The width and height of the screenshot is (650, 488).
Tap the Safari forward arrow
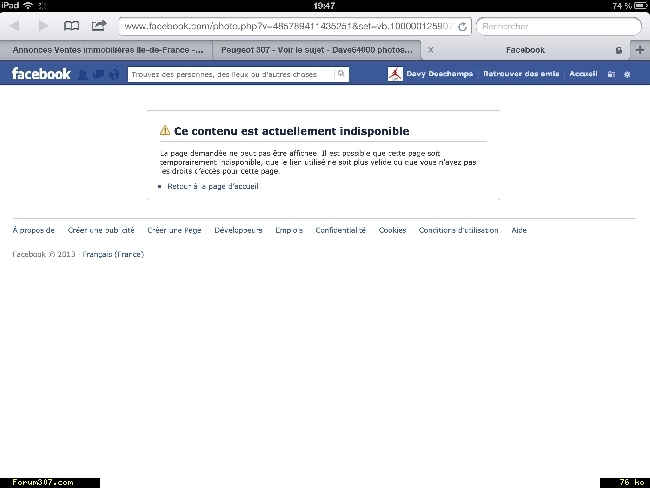click(x=43, y=26)
